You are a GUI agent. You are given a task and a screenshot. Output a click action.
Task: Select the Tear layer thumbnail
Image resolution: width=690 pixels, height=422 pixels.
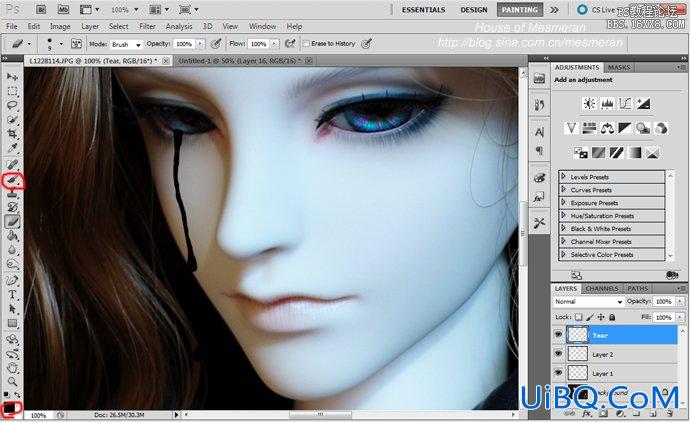(x=577, y=335)
